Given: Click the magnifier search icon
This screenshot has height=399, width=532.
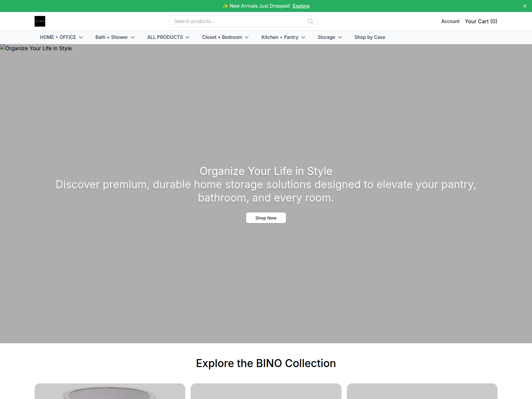Looking at the screenshot, I should tap(311, 21).
